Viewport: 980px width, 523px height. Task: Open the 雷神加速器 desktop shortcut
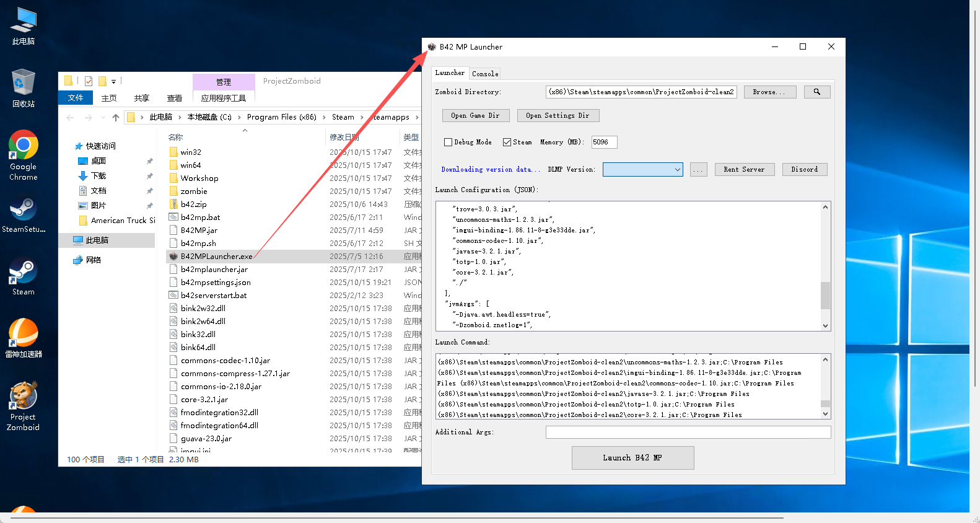pos(23,338)
